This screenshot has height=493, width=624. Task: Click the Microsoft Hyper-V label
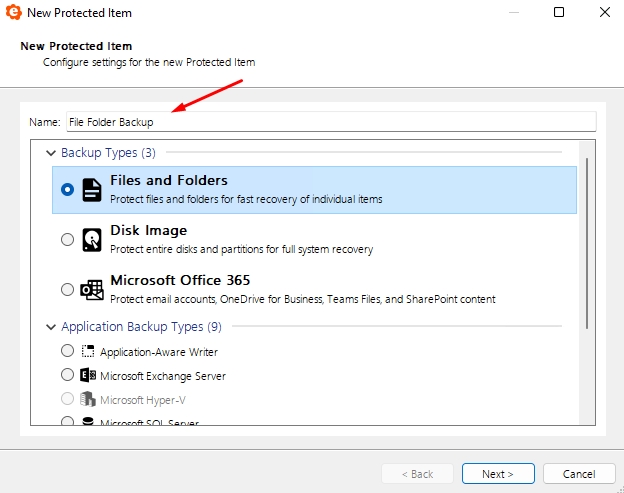coord(143,400)
